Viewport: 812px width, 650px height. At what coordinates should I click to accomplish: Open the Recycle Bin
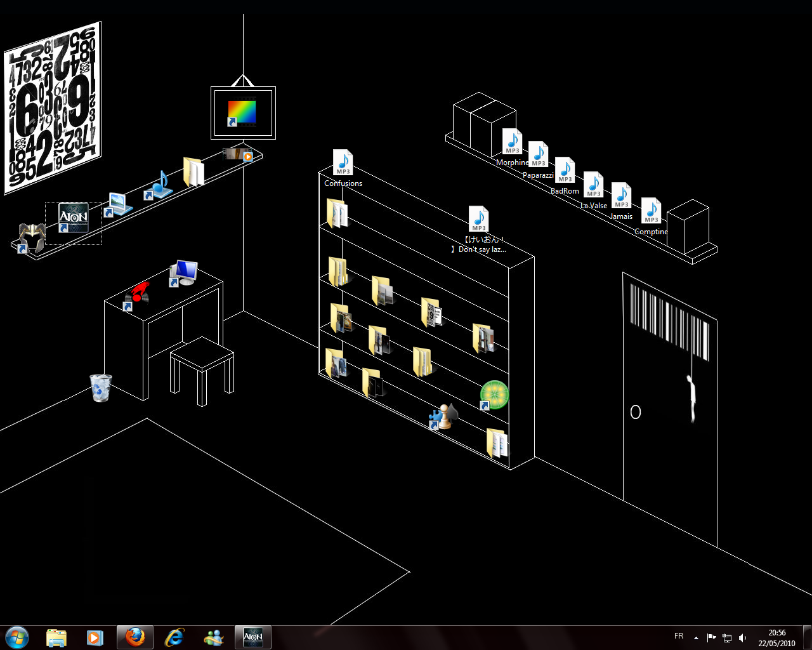101,387
